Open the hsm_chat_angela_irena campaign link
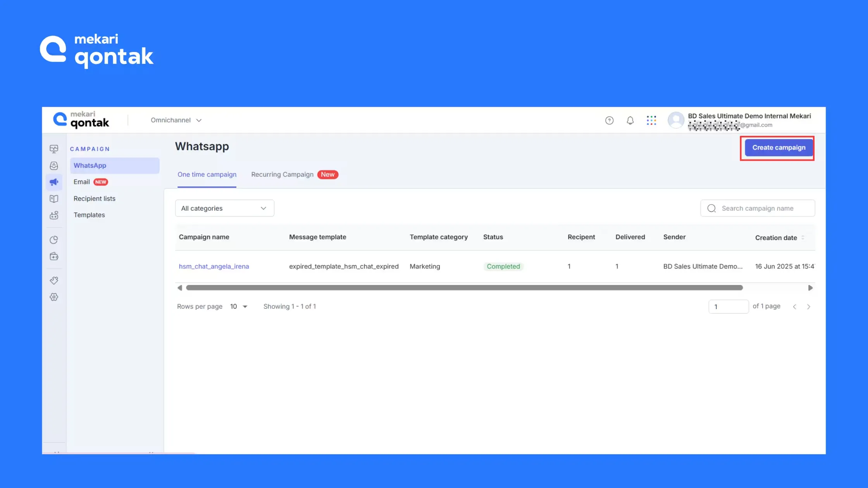Viewport: 868px width, 488px height. pyautogui.click(x=214, y=266)
